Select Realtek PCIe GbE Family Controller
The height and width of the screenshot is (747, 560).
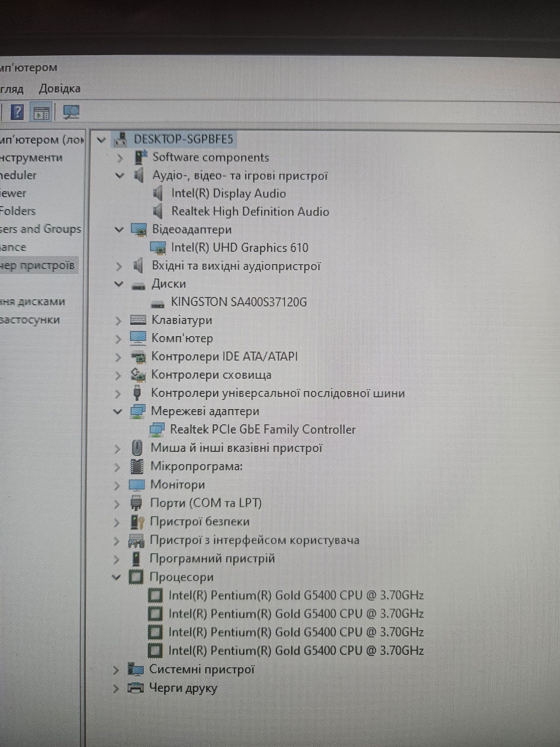click(263, 430)
